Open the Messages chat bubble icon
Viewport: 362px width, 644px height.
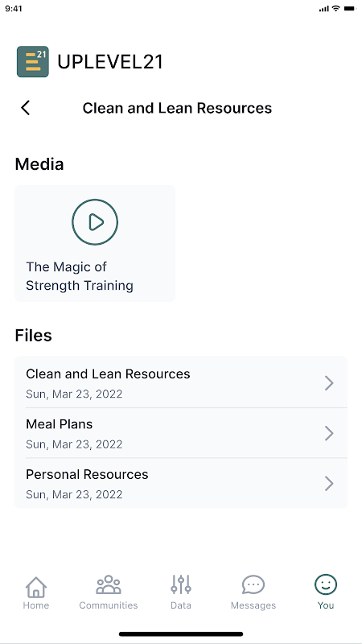pyautogui.click(x=253, y=584)
